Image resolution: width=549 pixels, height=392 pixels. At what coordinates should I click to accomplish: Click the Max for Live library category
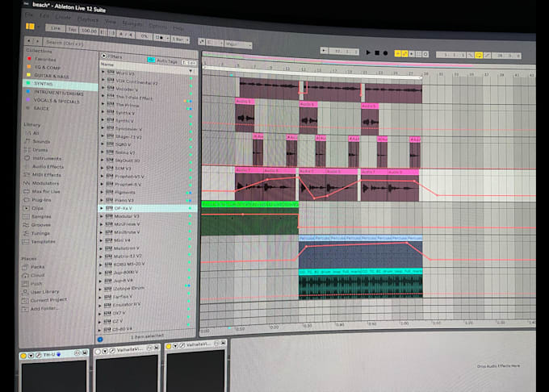point(46,192)
